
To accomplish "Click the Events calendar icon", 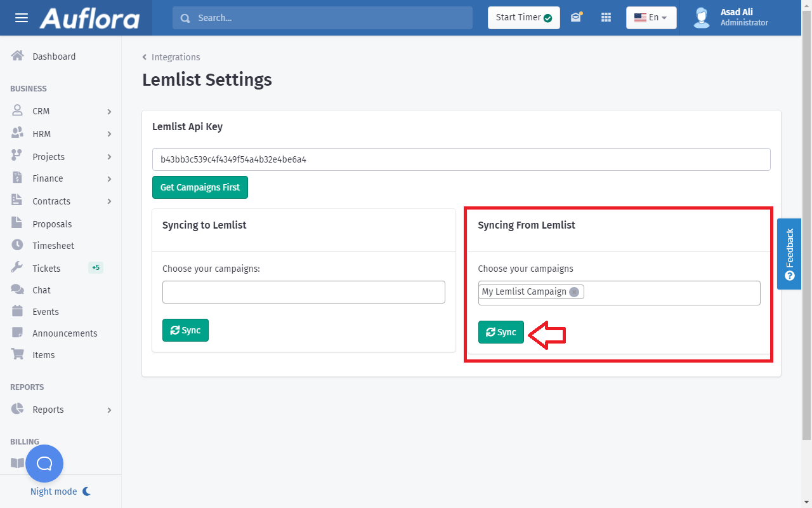I will pyautogui.click(x=18, y=311).
